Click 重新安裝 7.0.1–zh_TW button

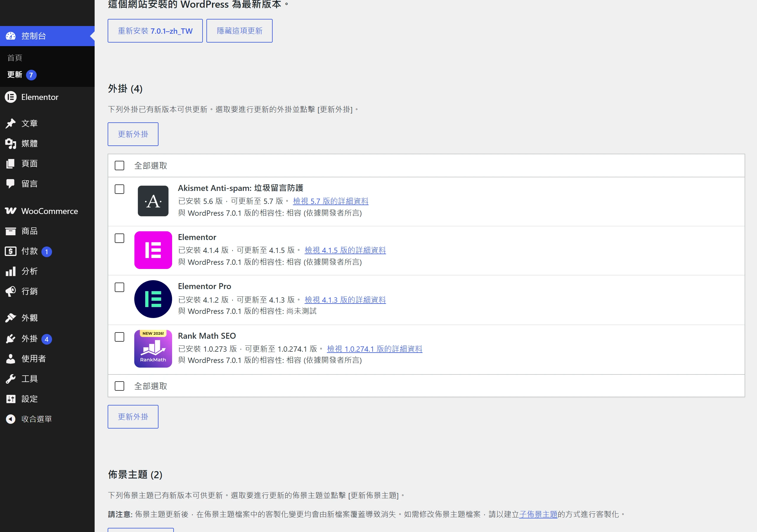[155, 31]
